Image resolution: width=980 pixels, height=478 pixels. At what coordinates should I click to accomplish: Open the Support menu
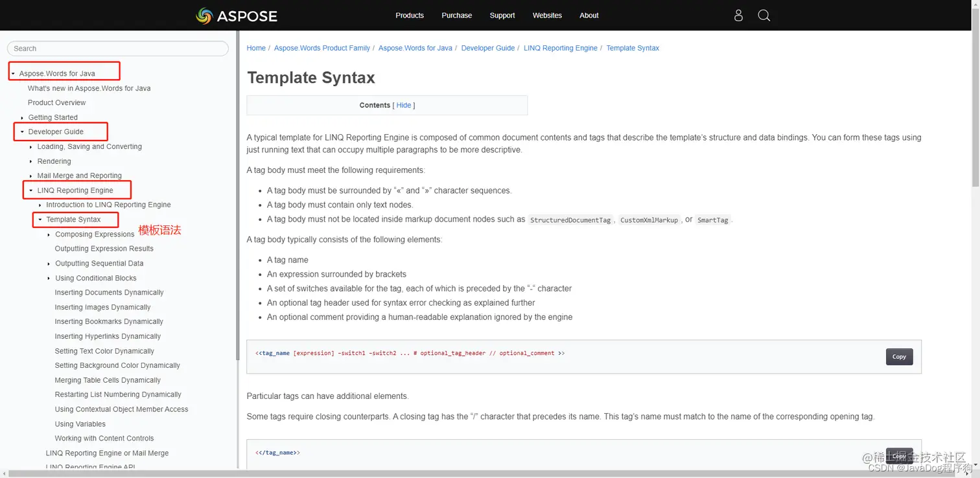[502, 16]
